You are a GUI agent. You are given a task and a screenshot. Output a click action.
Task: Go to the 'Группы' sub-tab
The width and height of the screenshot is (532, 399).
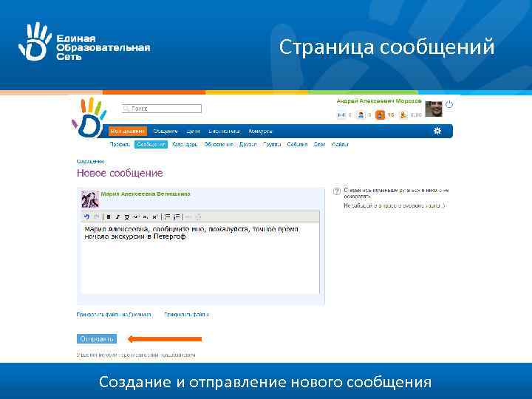click(272, 145)
